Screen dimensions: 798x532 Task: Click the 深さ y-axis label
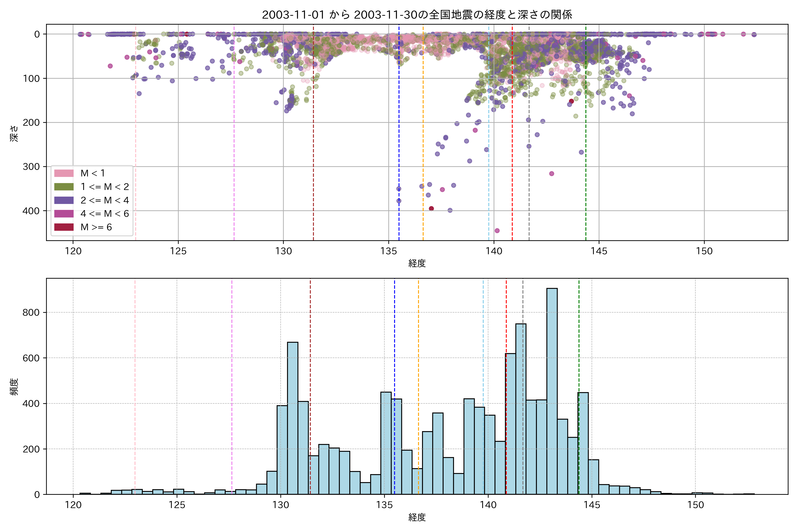[14, 133]
